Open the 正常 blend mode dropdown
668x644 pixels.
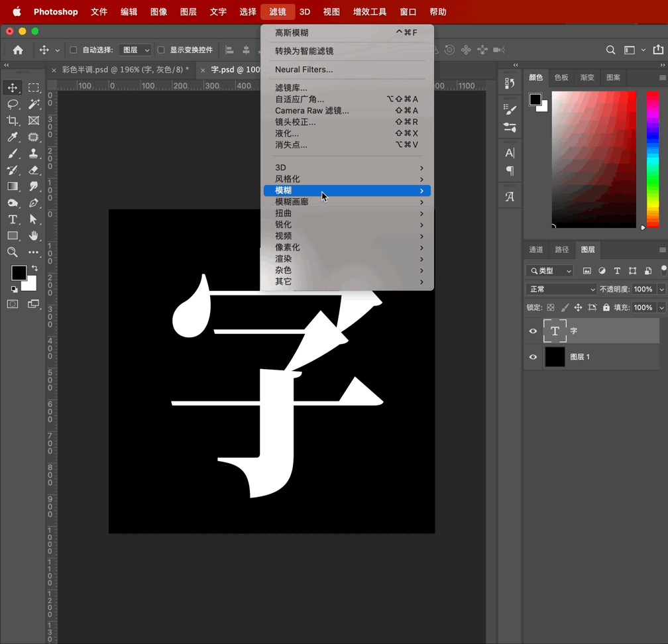tap(561, 290)
